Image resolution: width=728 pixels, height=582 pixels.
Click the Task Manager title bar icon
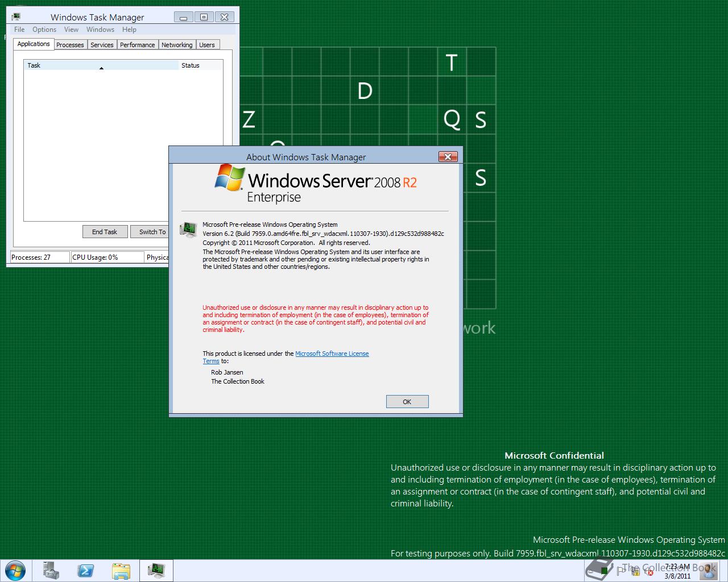pos(16,17)
